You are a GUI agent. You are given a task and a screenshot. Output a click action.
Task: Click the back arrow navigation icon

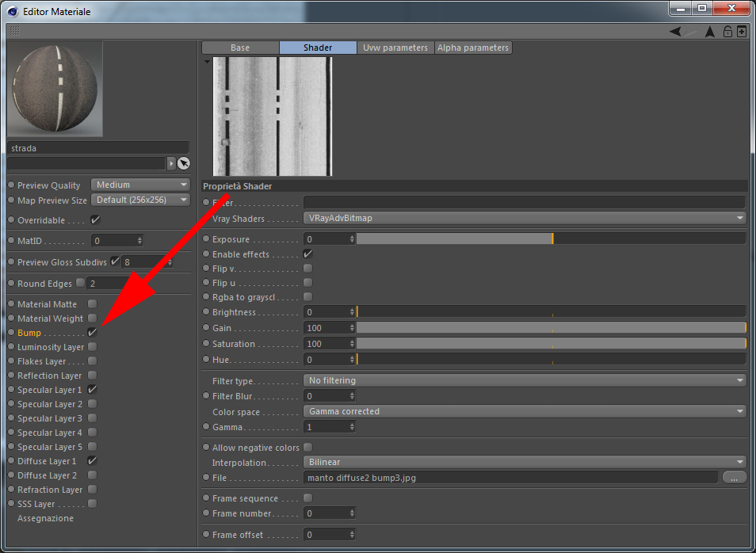[x=675, y=32]
